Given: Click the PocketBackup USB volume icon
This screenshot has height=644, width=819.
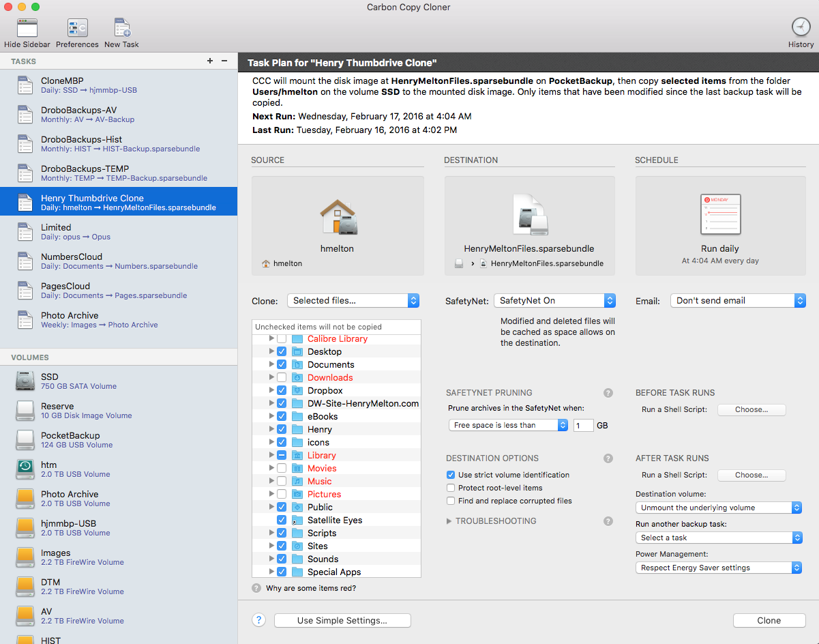Looking at the screenshot, I should (x=25, y=439).
